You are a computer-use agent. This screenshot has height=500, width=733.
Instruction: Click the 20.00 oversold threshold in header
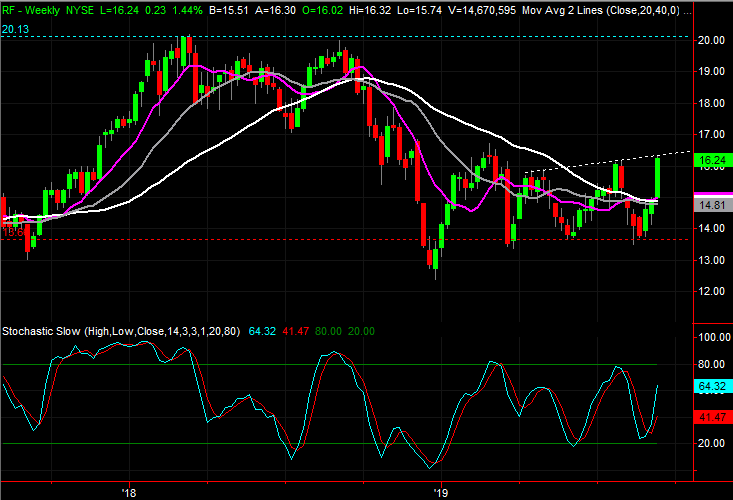(x=361, y=331)
